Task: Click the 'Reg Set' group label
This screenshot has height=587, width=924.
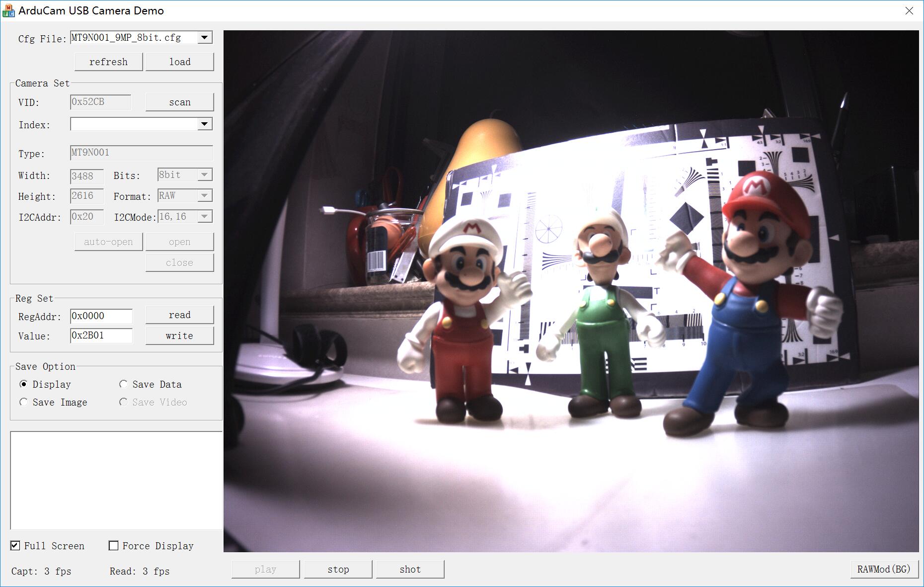Action: (x=34, y=298)
